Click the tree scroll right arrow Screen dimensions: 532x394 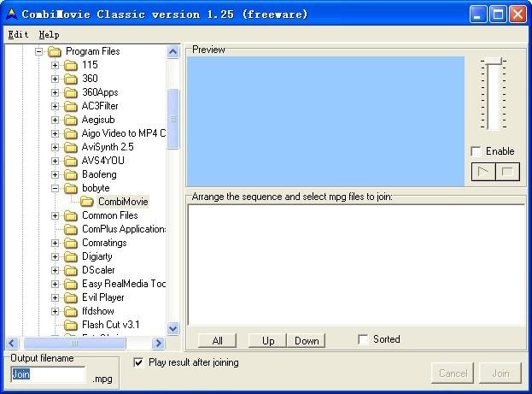(158, 343)
